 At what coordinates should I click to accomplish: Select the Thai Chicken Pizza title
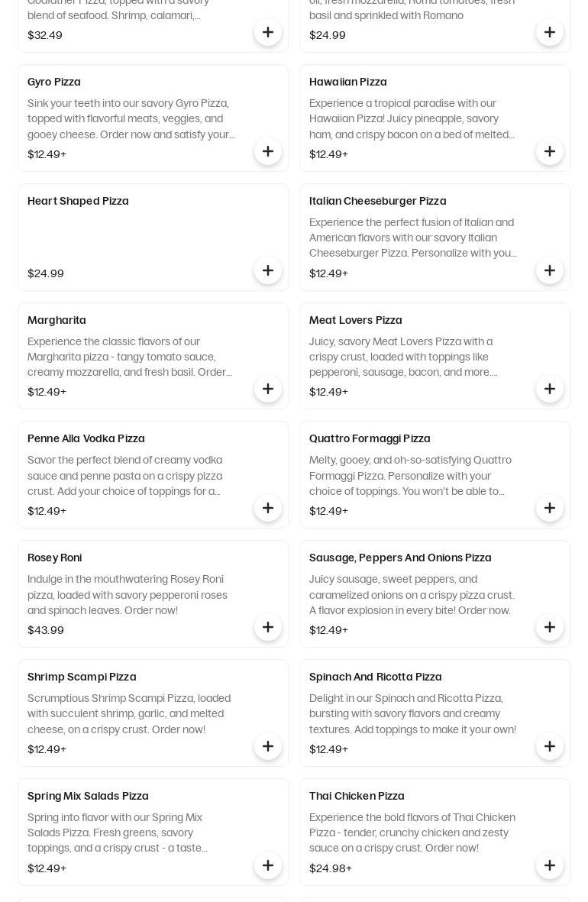[x=357, y=796]
